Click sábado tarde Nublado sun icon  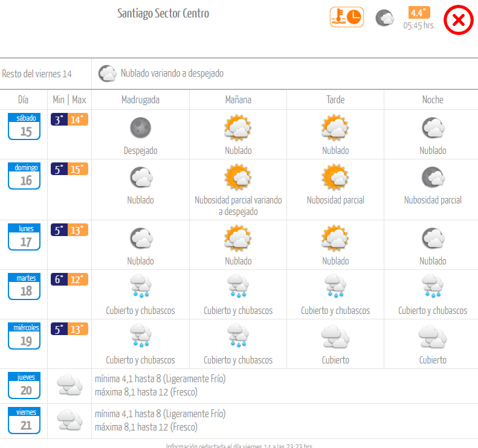(x=335, y=127)
